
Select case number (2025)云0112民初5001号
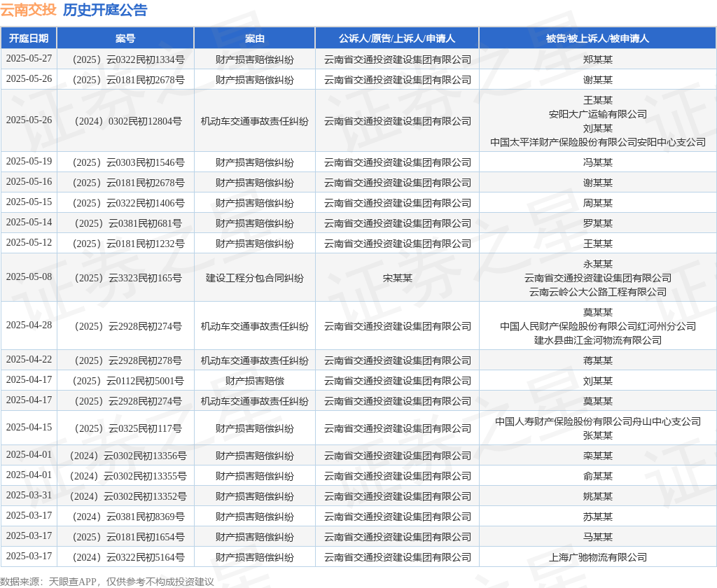pyautogui.click(x=129, y=381)
